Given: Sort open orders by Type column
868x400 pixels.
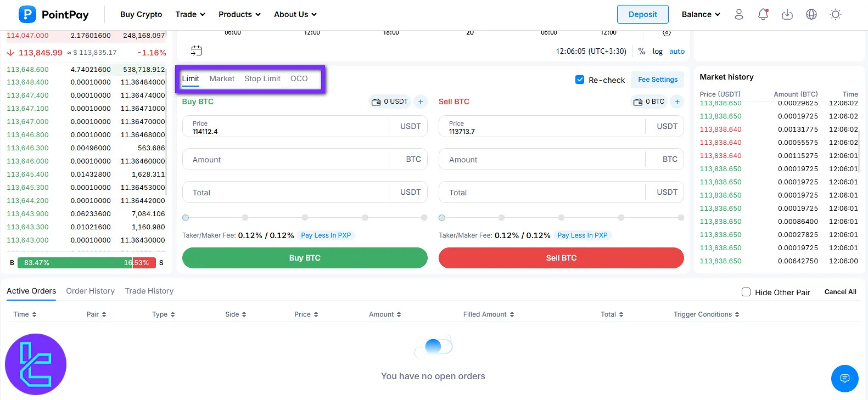Looking at the screenshot, I should coord(164,314).
